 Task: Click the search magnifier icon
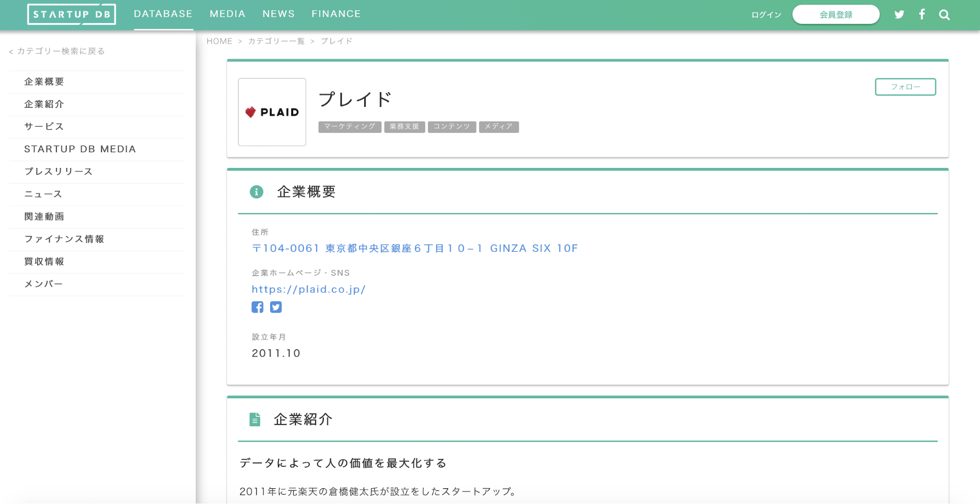tap(944, 15)
